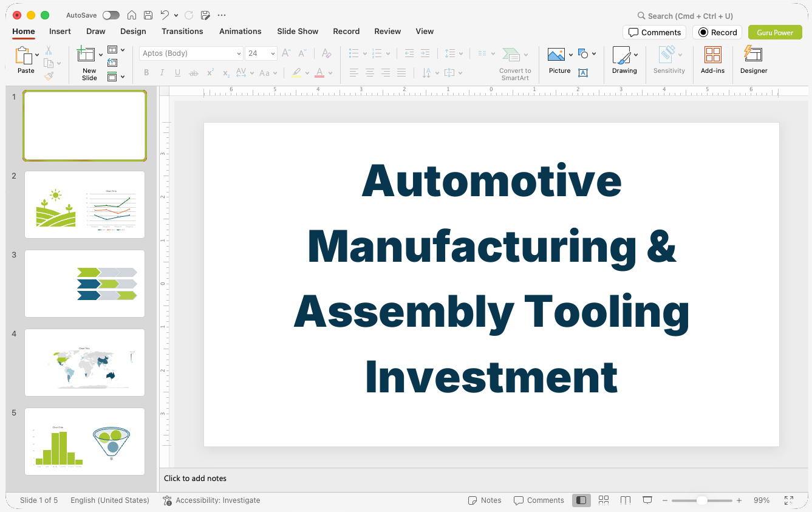
Task: Toggle Normal view button in status bar
Action: [581, 500]
